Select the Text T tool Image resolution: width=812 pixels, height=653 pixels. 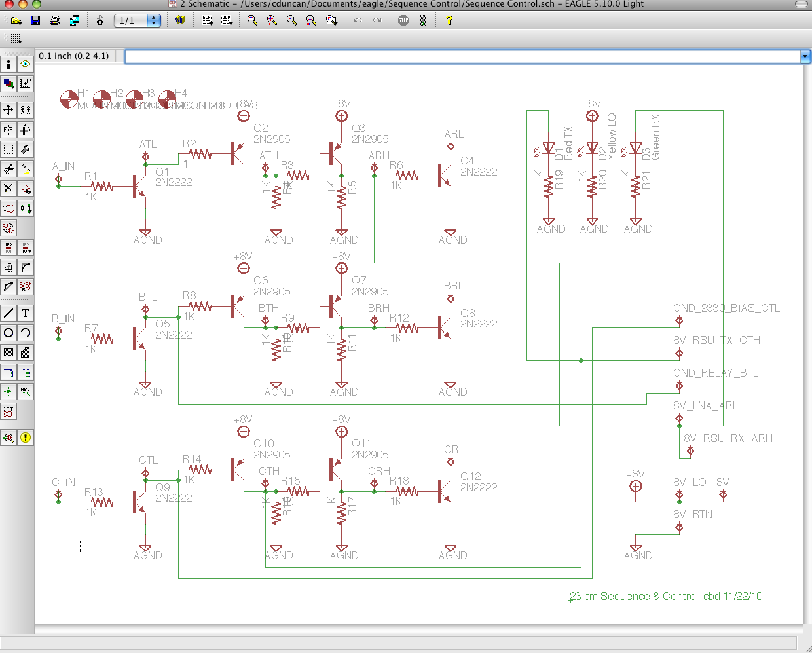point(26,313)
